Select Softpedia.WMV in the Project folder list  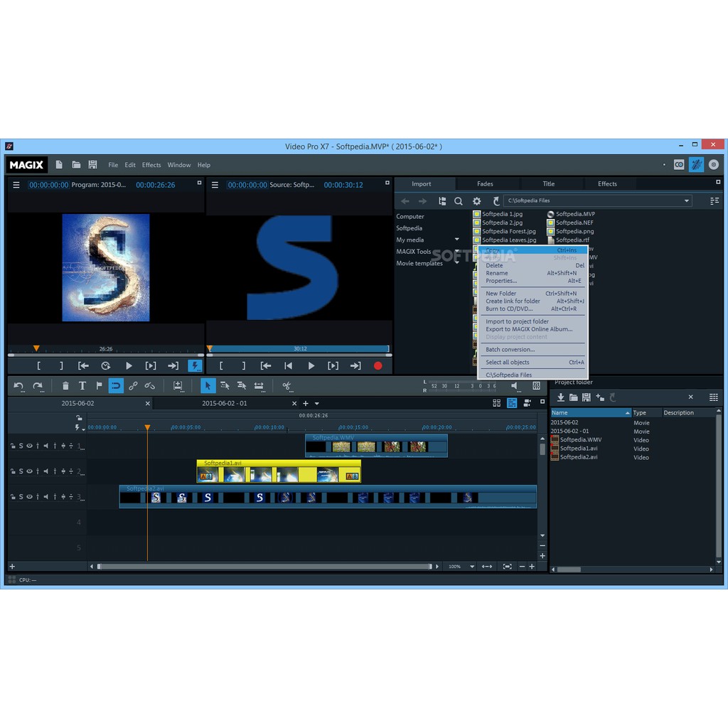(x=580, y=439)
